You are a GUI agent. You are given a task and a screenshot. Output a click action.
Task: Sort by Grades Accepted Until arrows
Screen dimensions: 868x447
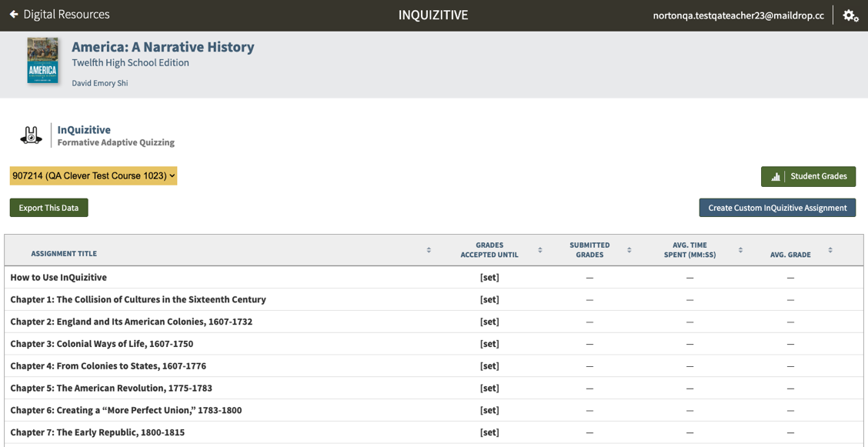tap(539, 250)
